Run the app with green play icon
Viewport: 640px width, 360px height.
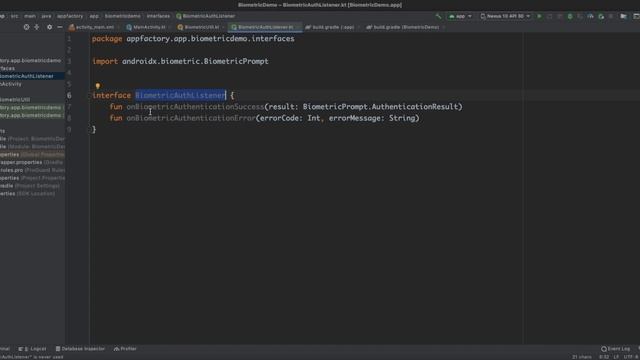pyautogui.click(x=539, y=16)
